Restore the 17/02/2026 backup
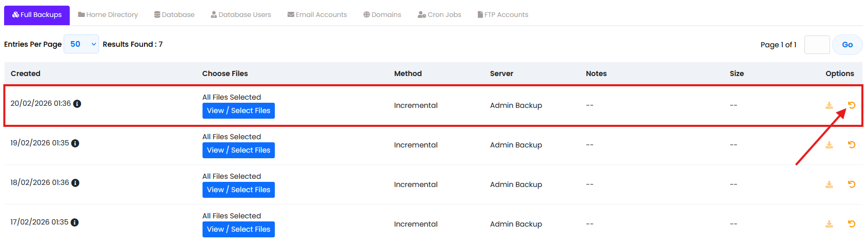The image size is (868, 243). coord(851,224)
